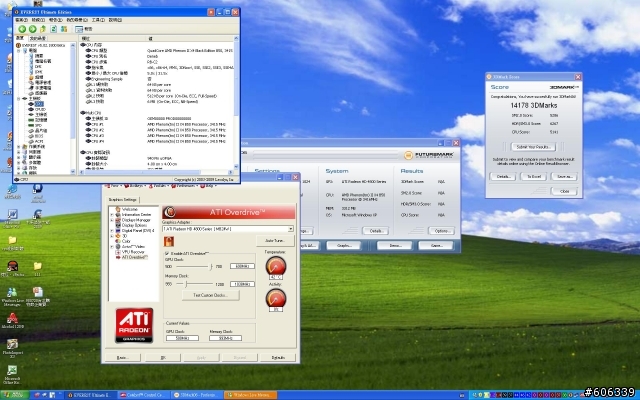Switch to Windows Live Messenger taskbar button
Screen dimensions: 640x400
250,395
